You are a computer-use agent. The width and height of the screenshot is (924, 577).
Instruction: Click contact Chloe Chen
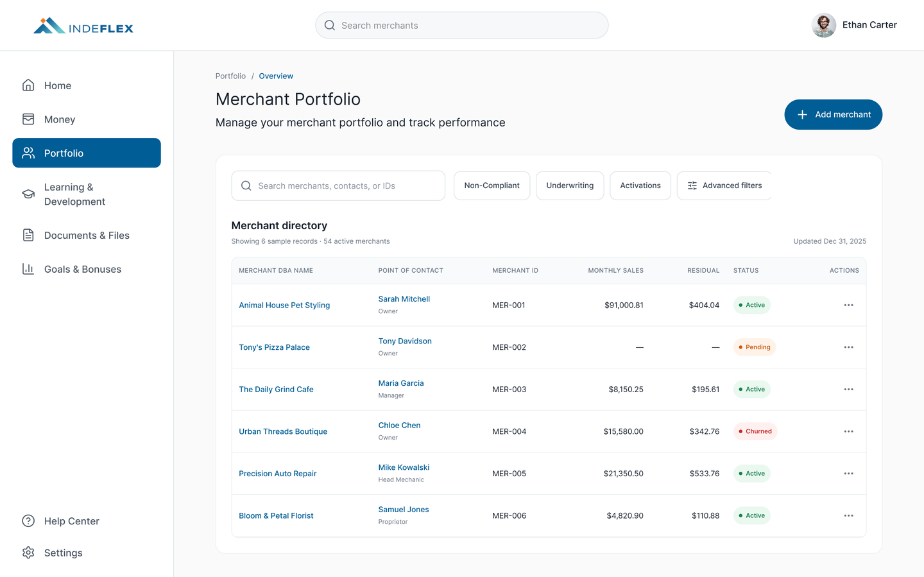[x=399, y=425]
